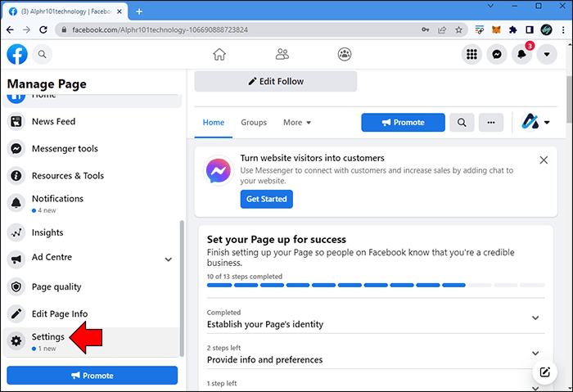Open Insights in the sidebar
Image resolution: width=573 pixels, height=392 pixels.
click(x=92, y=232)
